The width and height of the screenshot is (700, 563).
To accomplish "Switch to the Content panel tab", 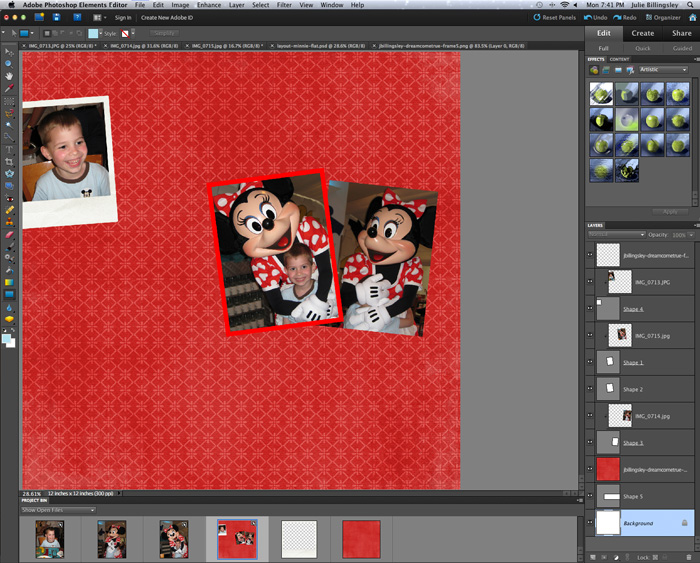I will pyautogui.click(x=619, y=59).
